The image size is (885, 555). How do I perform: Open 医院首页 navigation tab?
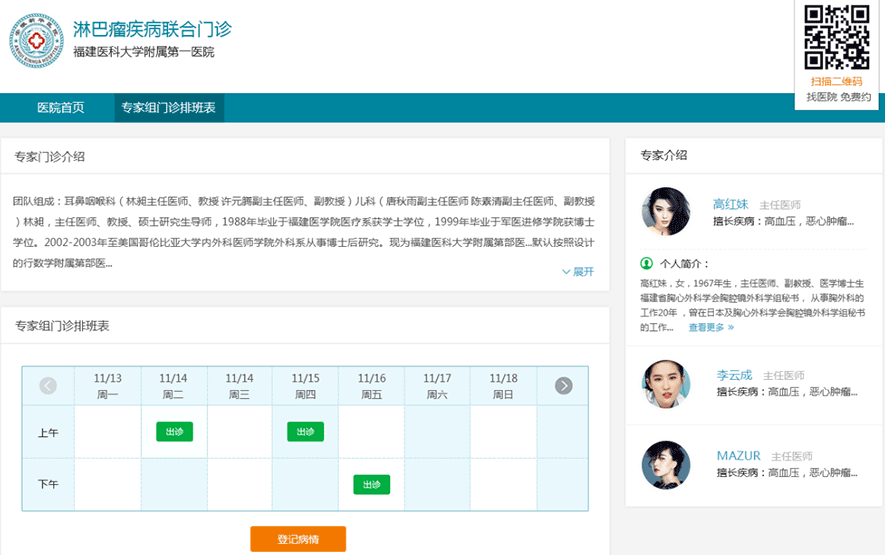click(x=60, y=107)
